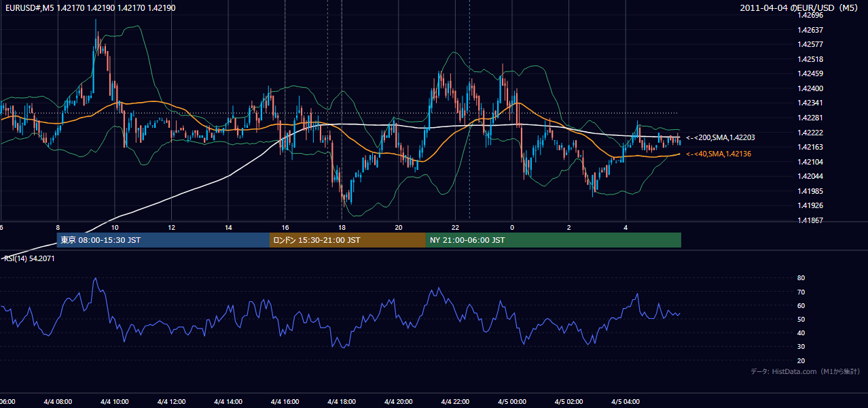Click RSI axis level 70

coord(801,292)
